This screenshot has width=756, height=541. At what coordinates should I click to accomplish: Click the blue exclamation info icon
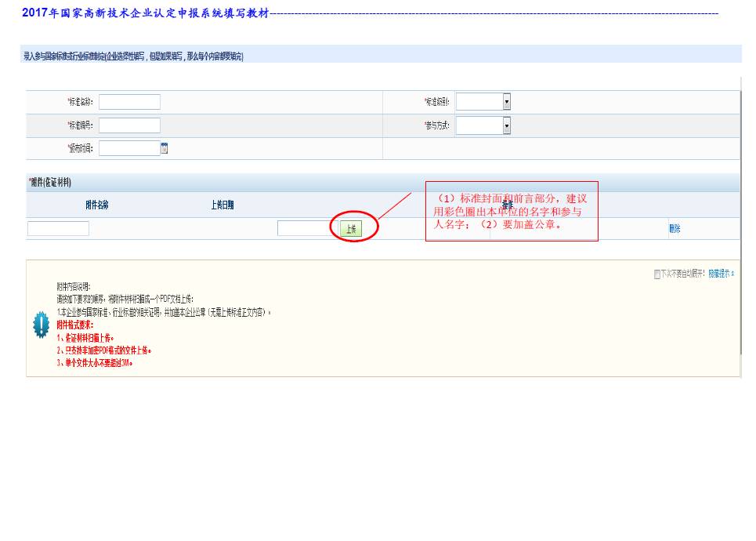click(x=41, y=325)
